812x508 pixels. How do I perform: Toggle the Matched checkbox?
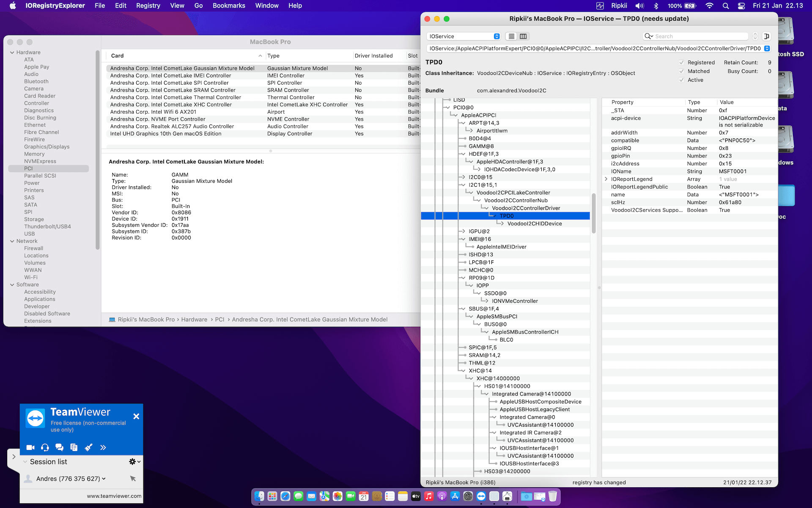tap(681, 71)
